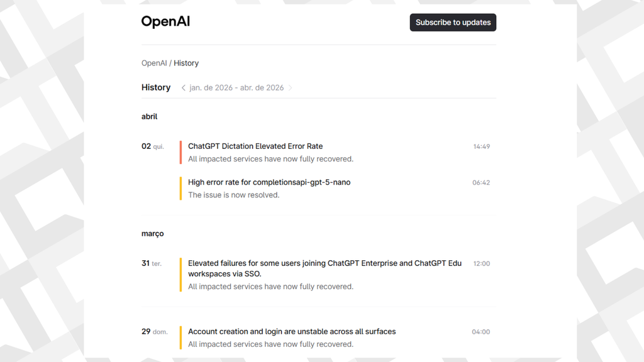644x362 pixels.
Task: Click the 14:49 timestamp of the Dictation incident
Action: pos(481,146)
